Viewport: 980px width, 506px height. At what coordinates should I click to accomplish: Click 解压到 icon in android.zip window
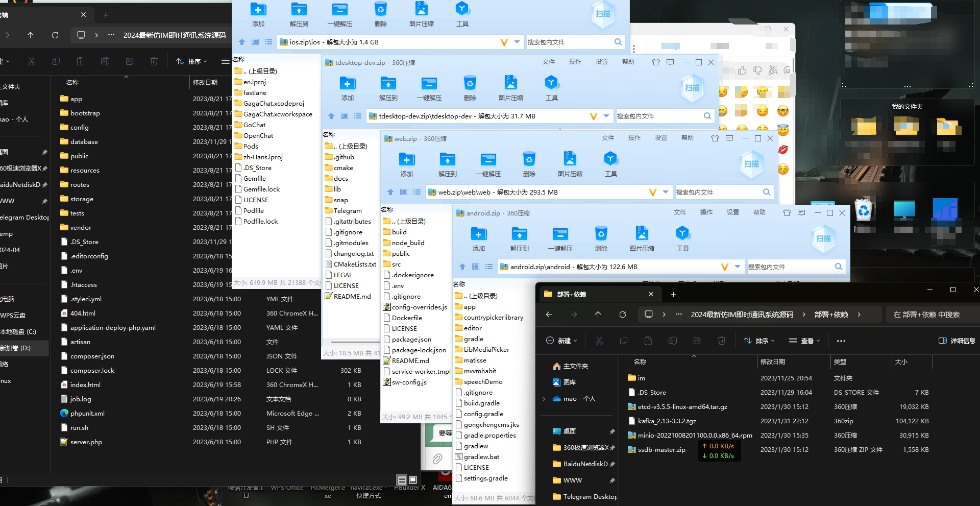click(x=519, y=234)
